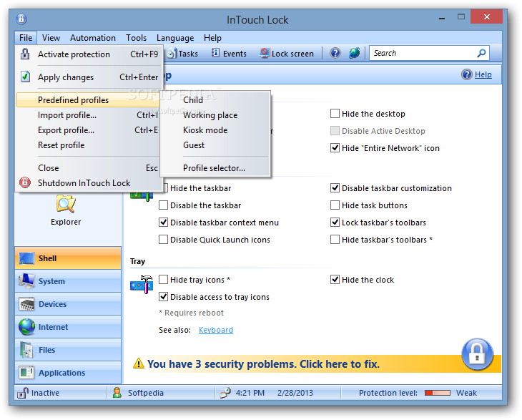Viewport: 522px width, 420px height.
Task: Follow the Keyboard link
Action: click(216, 330)
